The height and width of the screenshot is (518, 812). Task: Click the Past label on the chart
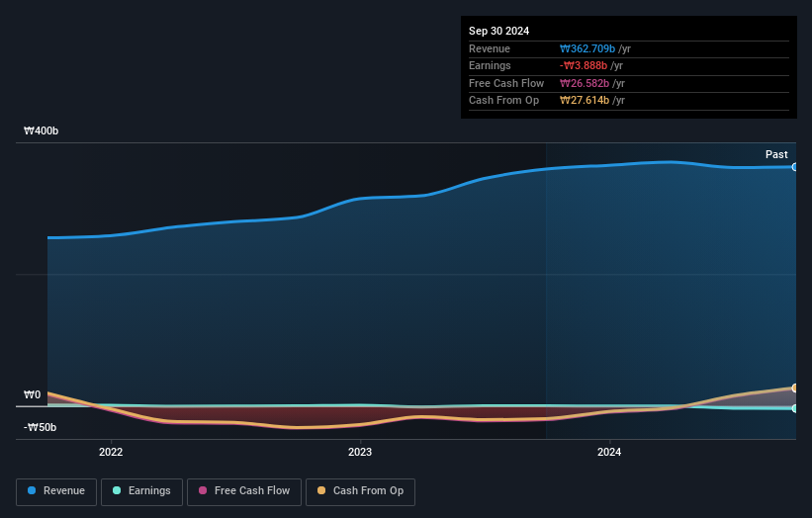coord(776,154)
